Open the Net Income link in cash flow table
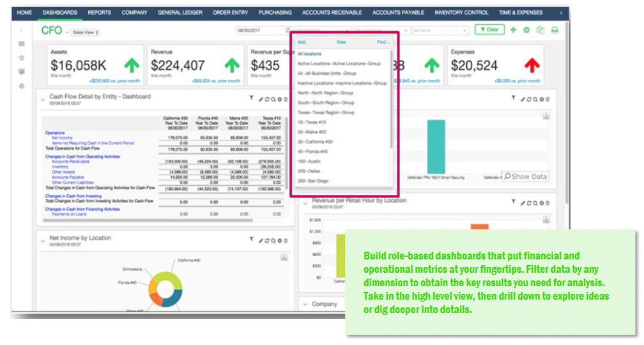Screen dimensions: 644x345 (62, 138)
